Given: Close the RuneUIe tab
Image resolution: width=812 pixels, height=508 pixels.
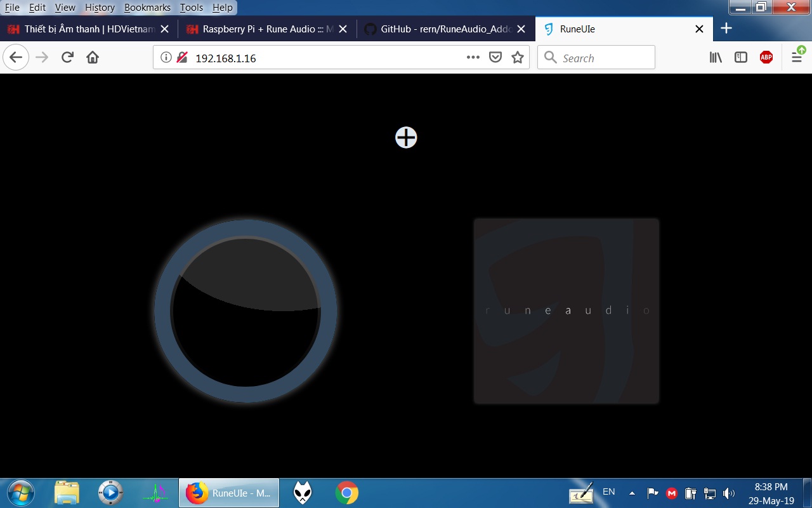Looking at the screenshot, I should (x=699, y=29).
